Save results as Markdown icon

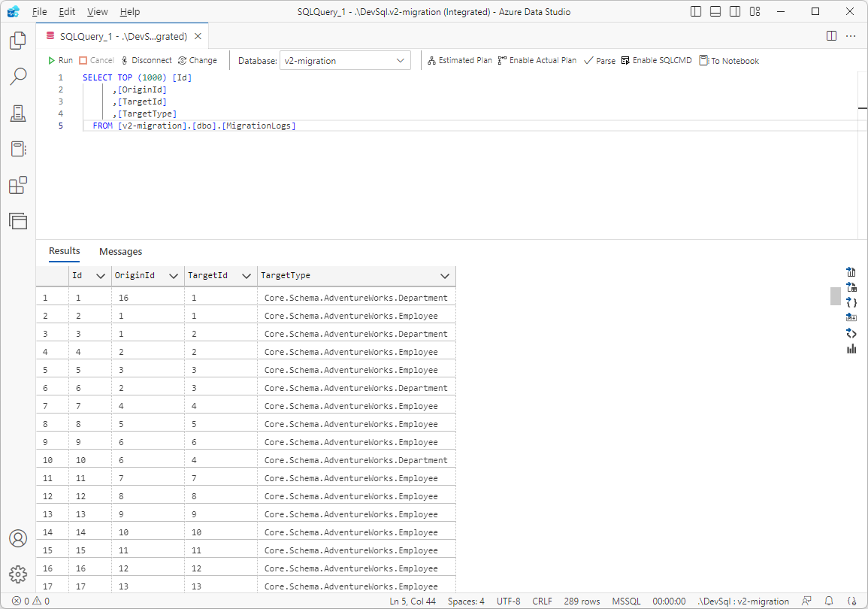point(851,318)
